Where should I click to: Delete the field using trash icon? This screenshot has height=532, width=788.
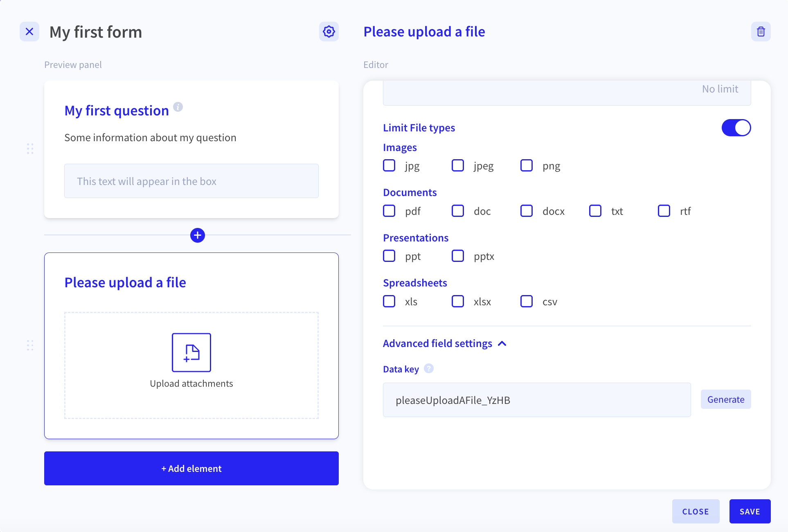761,32
